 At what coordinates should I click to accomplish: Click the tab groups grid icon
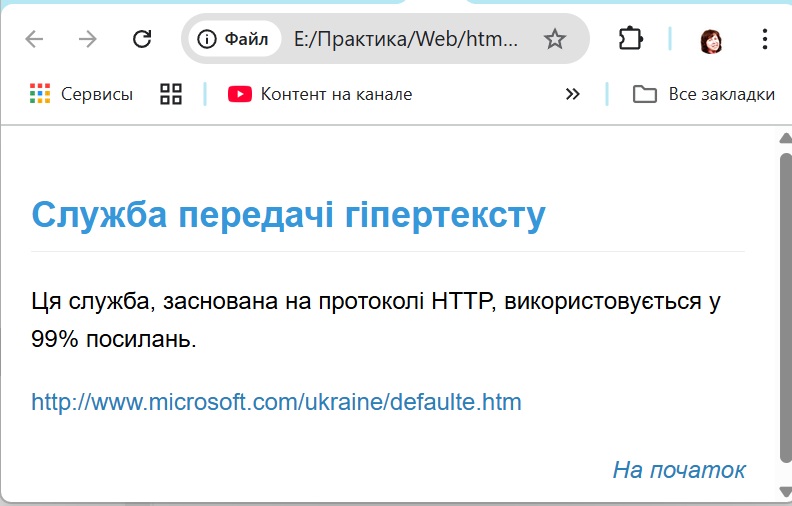171,94
